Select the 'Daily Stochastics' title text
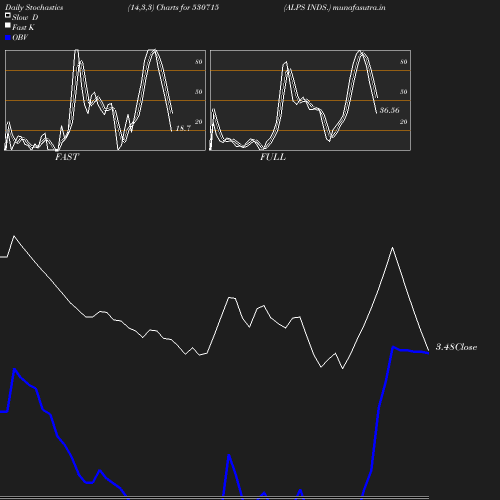Screen dimensions: 500x500 tap(34, 8)
